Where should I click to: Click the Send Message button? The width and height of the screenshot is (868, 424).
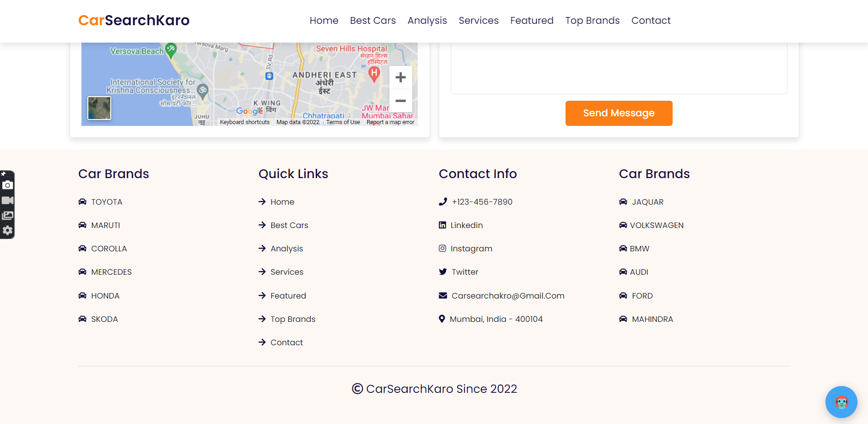[619, 113]
